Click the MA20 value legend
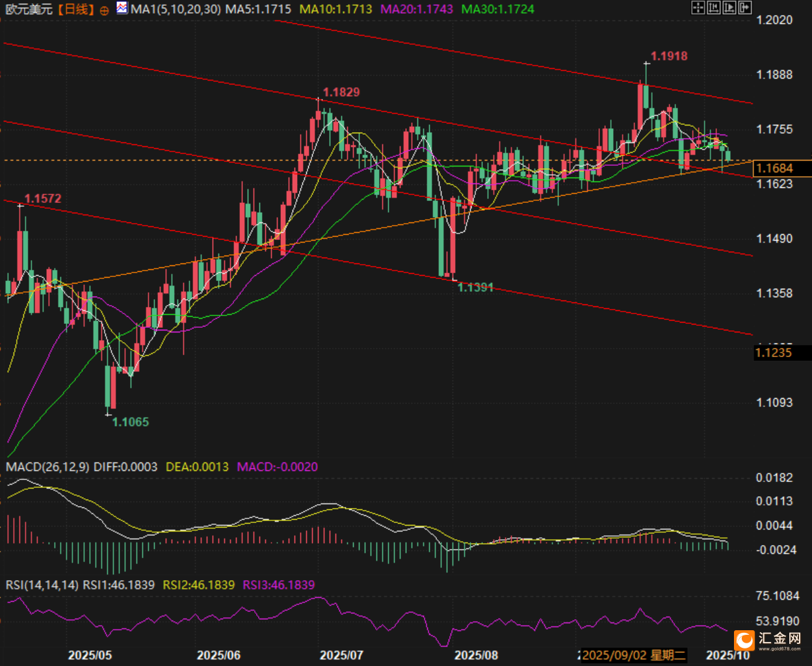 coord(417,9)
